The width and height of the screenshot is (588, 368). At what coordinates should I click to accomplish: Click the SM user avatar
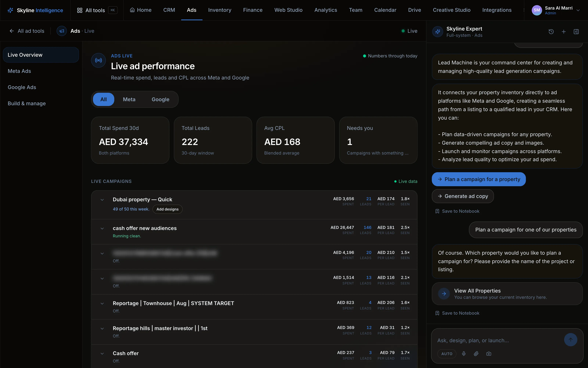pyautogui.click(x=537, y=10)
